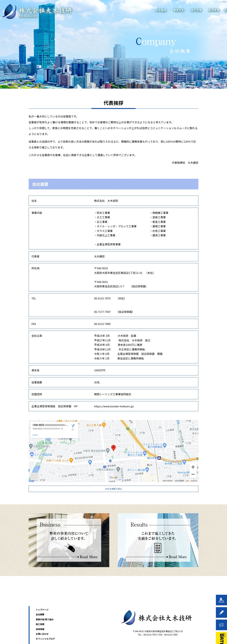Click the 546-0032 address title in map card
227x644 pixels.
[50, 425]
